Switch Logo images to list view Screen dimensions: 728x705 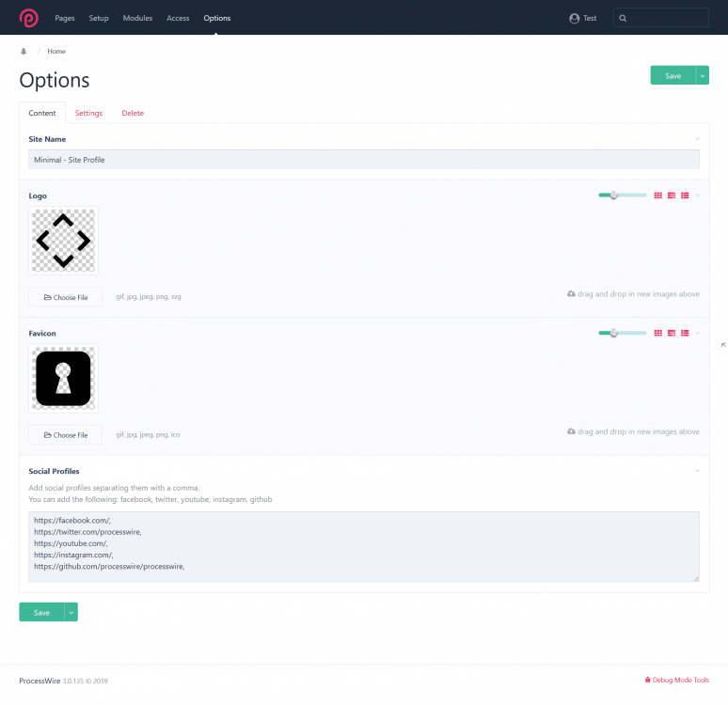[x=685, y=196]
